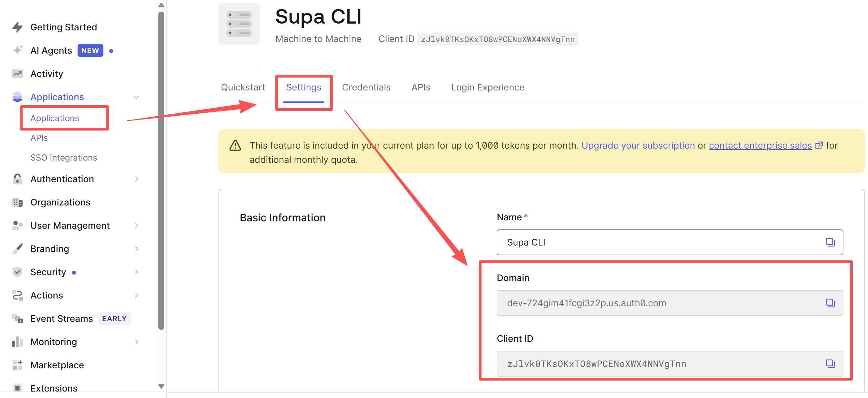Image resolution: width=868 pixels, height=398 pixels.
Task: Open the Login Experience tab
Action: (x=487, y=87)
